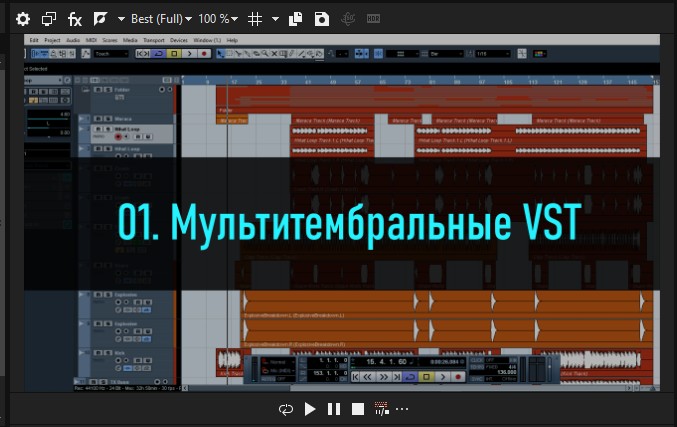Viewport: 677px width, 427px height.
Task: Toggle Solo on the Kick track
Action: coord(108,353)
